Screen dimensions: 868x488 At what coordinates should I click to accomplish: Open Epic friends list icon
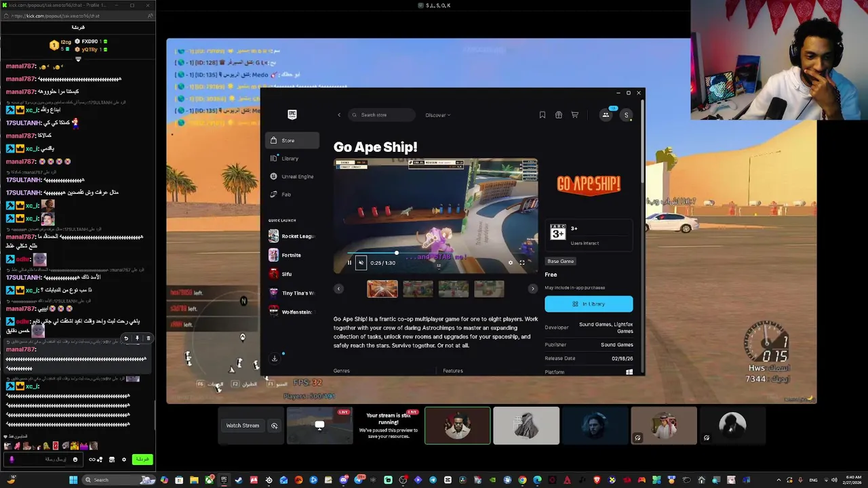click(x=606, y=115)
